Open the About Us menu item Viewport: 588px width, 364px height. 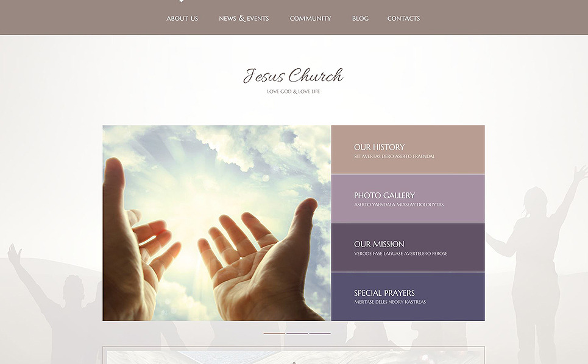[x=182, y=18]
